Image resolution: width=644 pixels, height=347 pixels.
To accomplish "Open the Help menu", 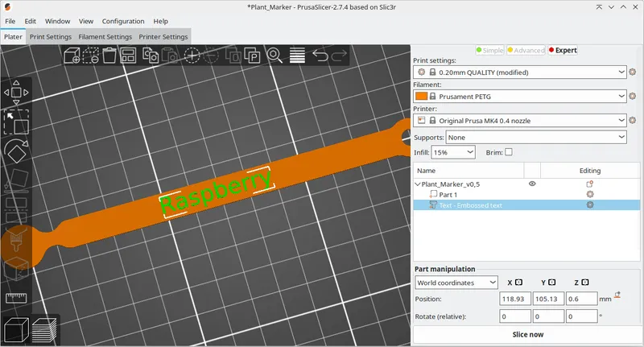I will [x=160, y=21].
